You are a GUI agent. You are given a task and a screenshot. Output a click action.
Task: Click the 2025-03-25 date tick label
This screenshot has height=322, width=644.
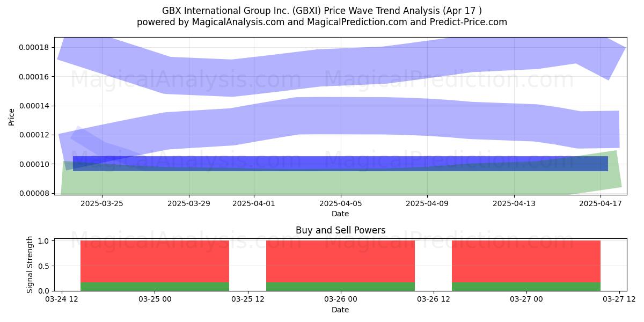click(x=102, y=203)
